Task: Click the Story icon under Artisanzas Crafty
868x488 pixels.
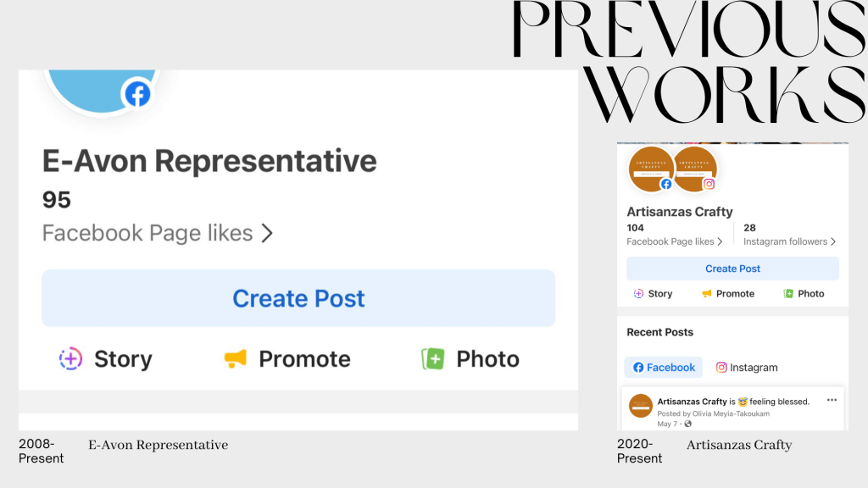Action: pyautogui.click(x=638, y=294)
